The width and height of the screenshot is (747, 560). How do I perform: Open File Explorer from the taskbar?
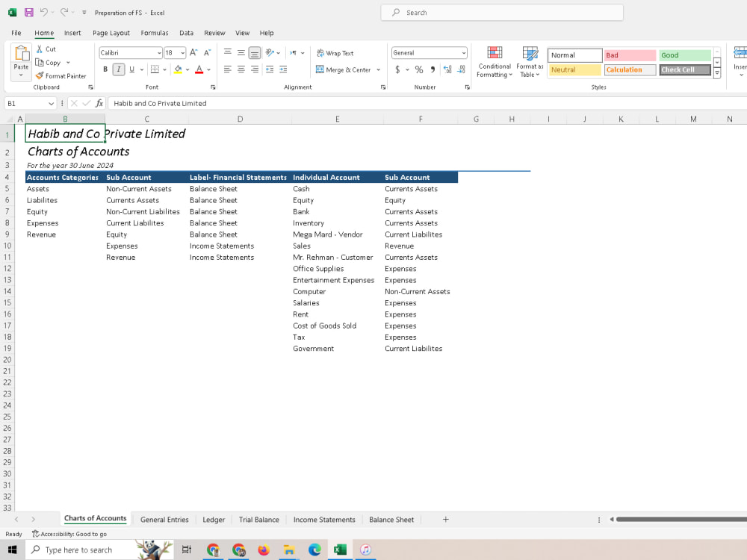click(x=288, y=550)
